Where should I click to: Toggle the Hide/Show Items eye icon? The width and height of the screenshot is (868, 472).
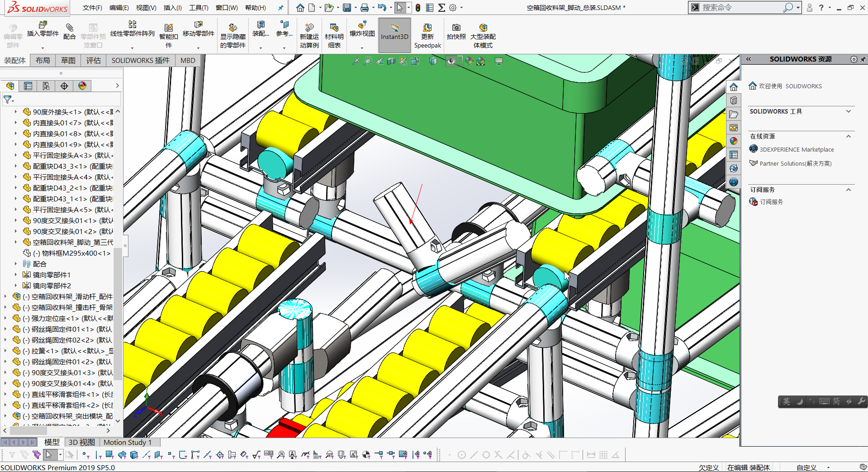[451, 61]
